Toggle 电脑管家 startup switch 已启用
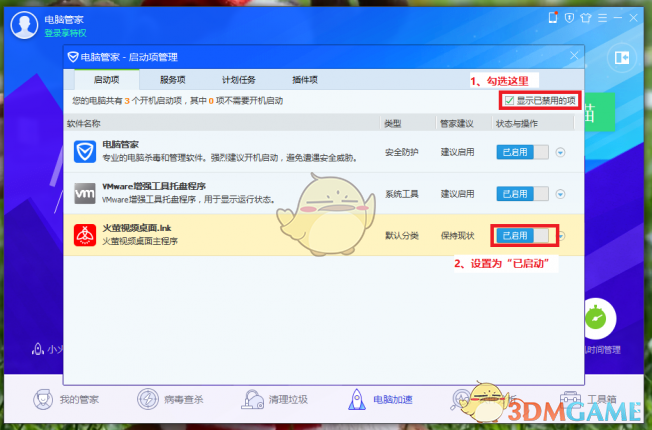Screen dimensions: 652x430 (x=523, y=152)
